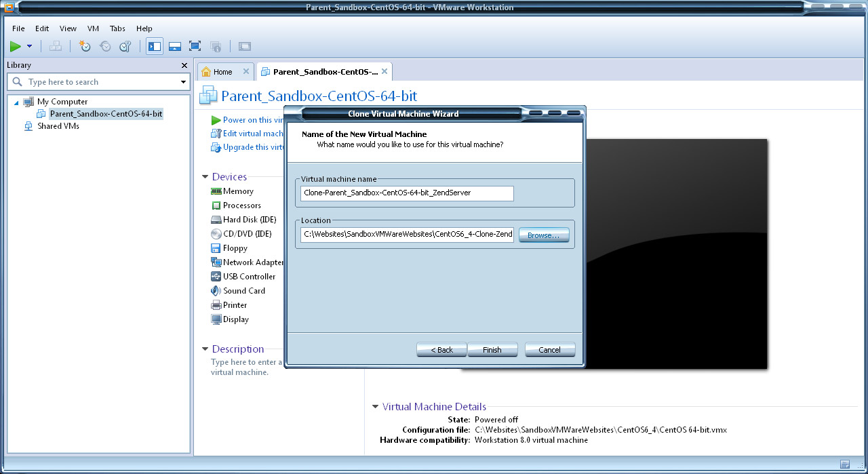Viewport: 868px width, 474px height.
Task: Open the Help menu
Action: [144, 28]
